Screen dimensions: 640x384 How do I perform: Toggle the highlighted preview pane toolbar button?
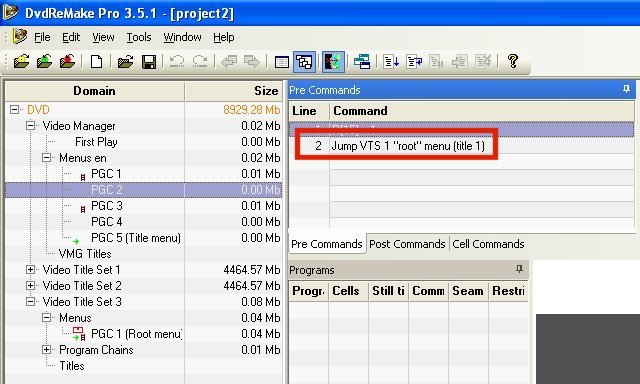point(333,62)
